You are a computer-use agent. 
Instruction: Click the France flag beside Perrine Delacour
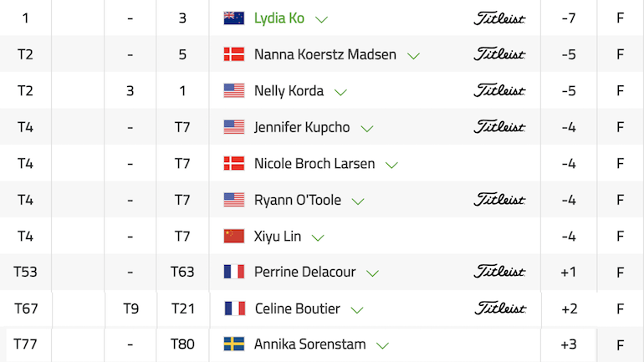pyautogui.click(x=233, y=272)
